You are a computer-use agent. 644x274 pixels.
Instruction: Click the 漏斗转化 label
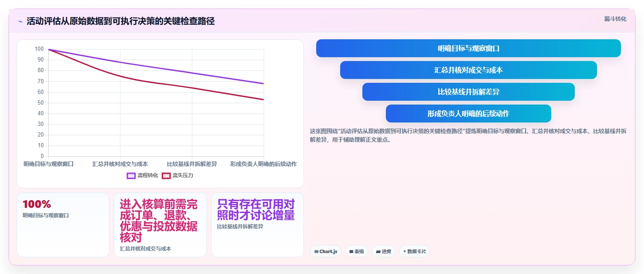(x=615, y=19)
